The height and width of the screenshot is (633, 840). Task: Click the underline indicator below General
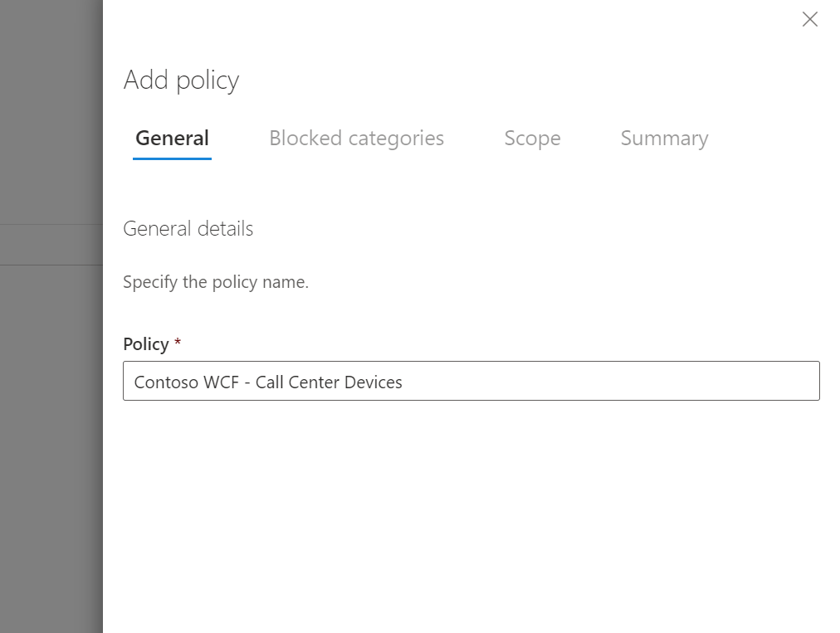point(172,157)
